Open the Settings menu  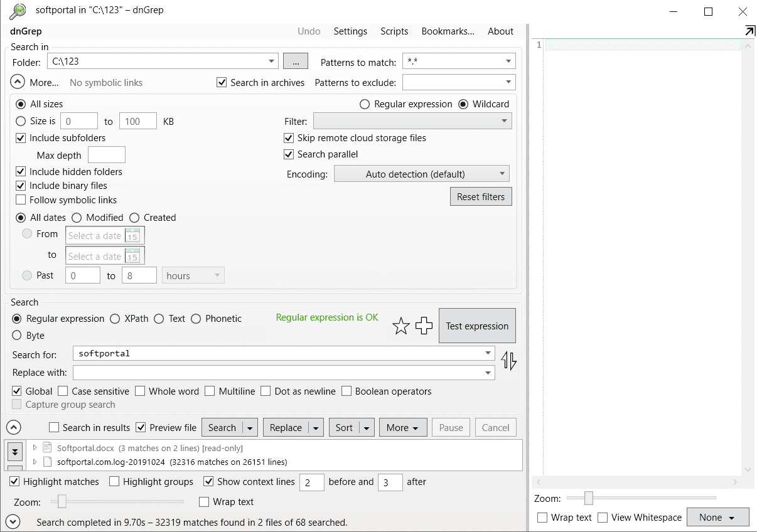(x=350, y=31)
